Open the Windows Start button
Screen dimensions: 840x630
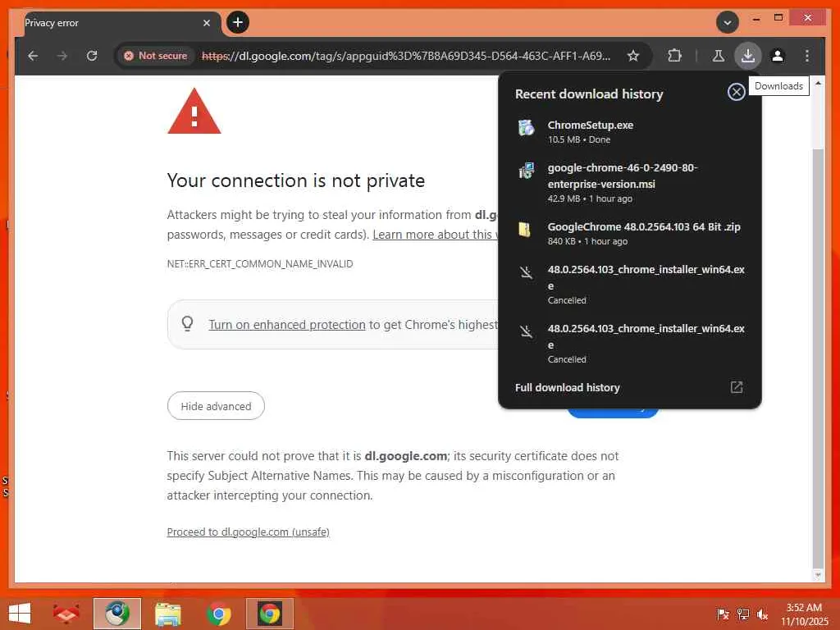(x=20, y=614)
